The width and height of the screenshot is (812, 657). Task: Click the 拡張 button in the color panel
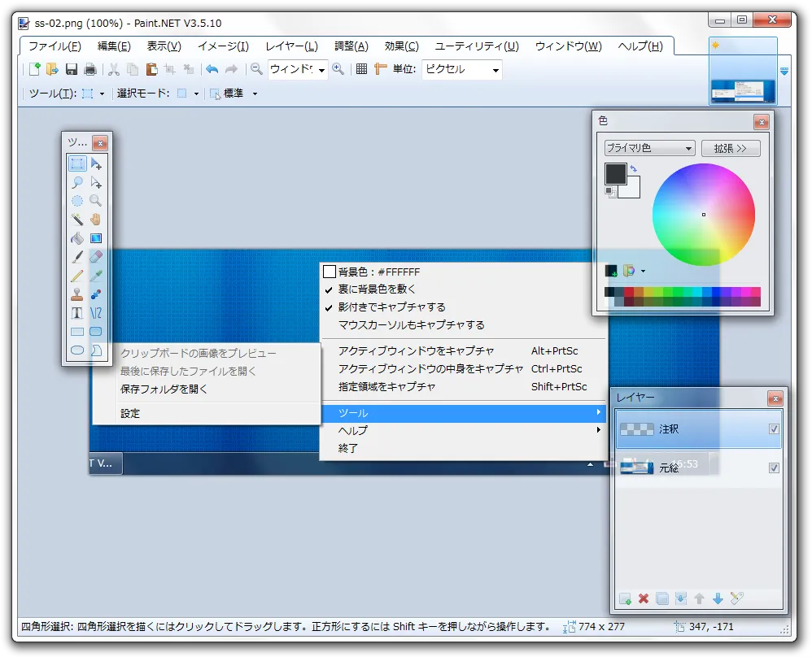[730, 147]
